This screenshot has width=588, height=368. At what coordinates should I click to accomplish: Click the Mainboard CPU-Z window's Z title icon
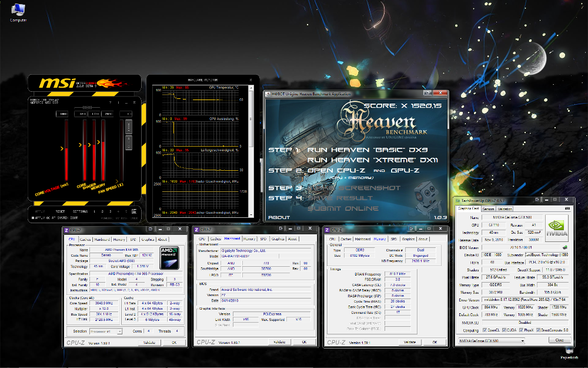coord(197,229)
